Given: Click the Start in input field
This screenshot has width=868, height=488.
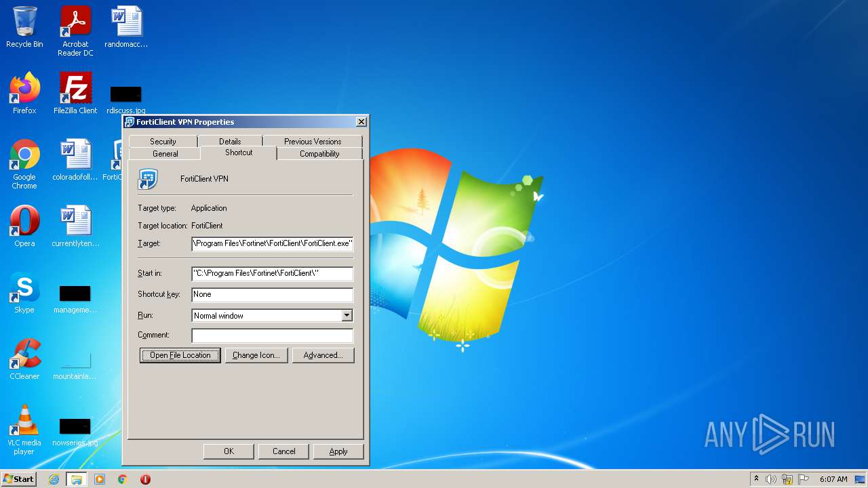Looking at the screenshot, I should pos(273,274).
